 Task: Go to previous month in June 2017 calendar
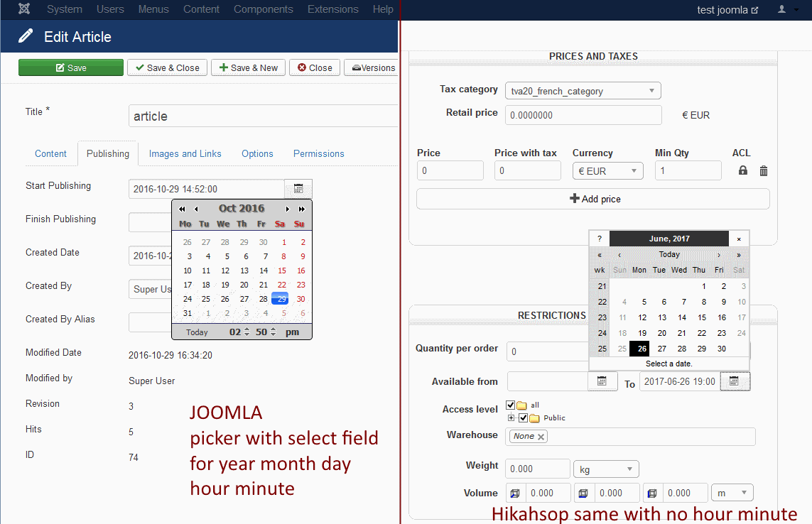619,255
